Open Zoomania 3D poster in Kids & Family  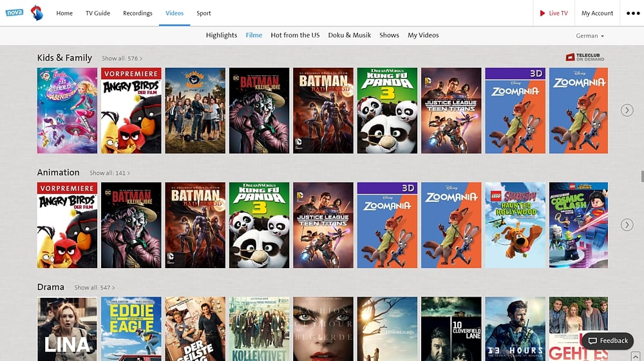click(x=515, y=111)
